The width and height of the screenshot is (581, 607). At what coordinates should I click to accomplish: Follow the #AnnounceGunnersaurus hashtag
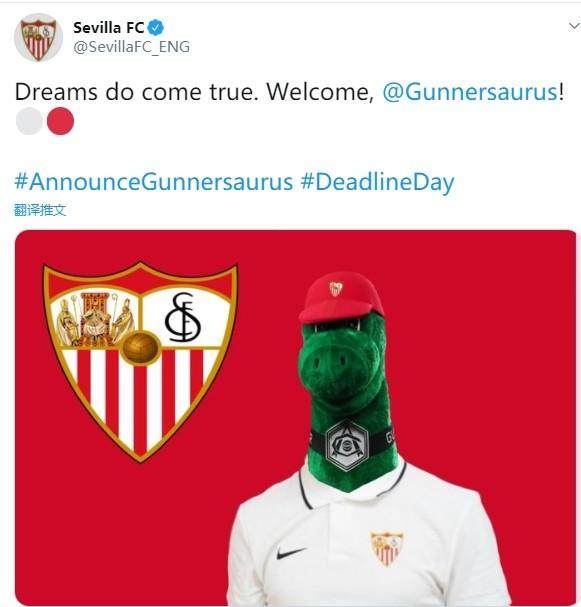[x=153, y=182]
